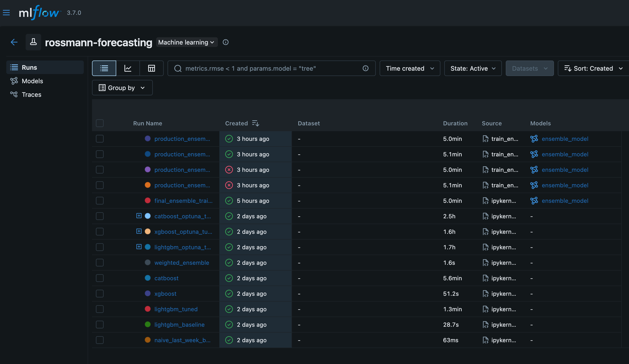Image resolution: width=629 pixels, height=364 pixels.
Task: Open the Group by dropdown
Action: pos(122,88)
